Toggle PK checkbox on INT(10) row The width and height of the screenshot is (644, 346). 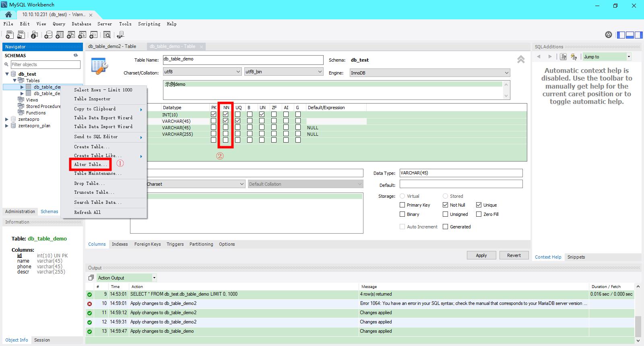(x=214, y=114)
